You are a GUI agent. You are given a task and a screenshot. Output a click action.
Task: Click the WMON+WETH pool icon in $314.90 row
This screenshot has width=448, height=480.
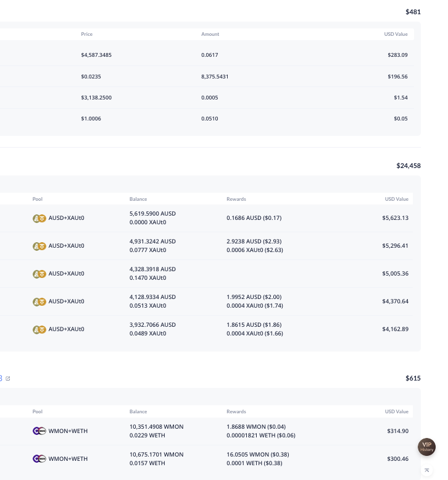click(39, 431)
